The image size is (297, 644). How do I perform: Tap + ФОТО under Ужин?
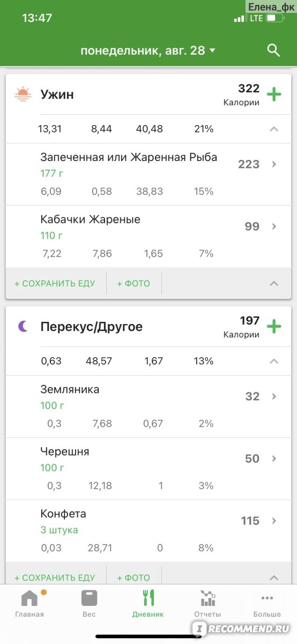tap(133, 283)
